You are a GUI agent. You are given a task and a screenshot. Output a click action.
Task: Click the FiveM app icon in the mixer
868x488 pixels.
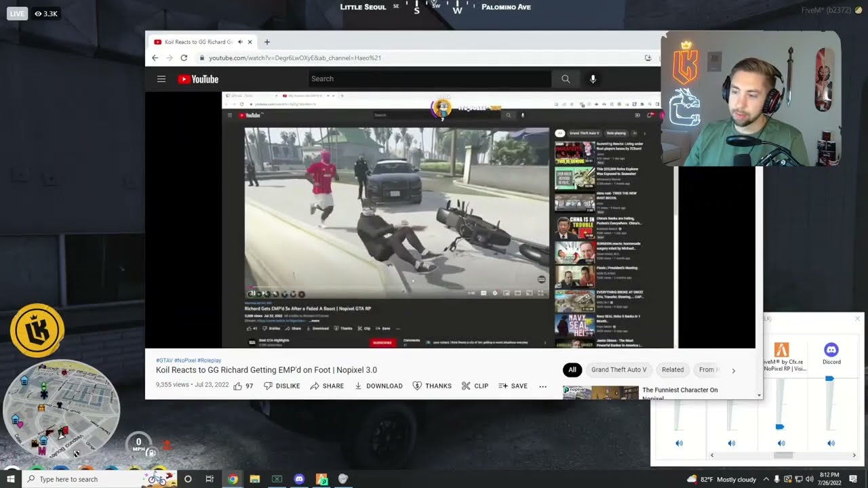pos(781,350)
